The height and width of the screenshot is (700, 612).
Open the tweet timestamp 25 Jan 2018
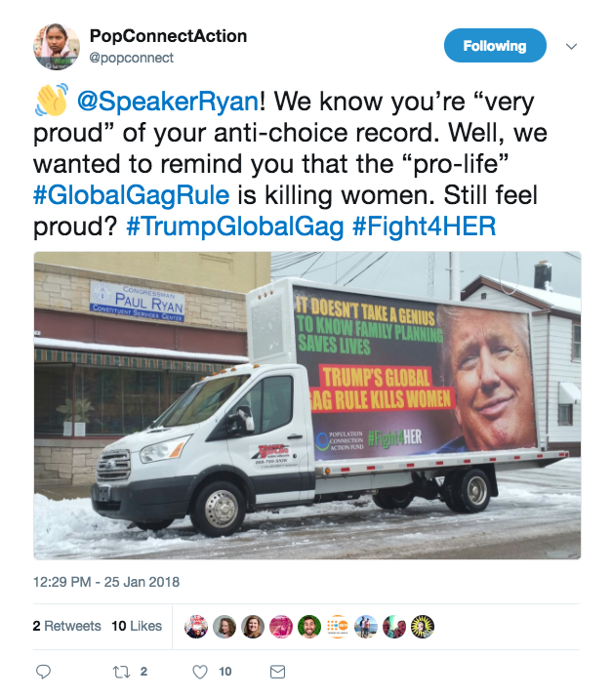(106, 582)
